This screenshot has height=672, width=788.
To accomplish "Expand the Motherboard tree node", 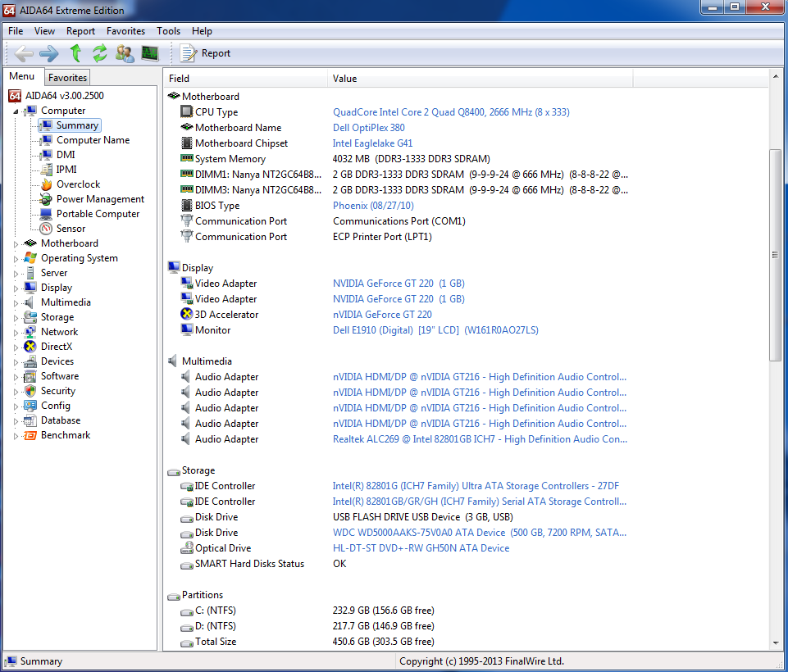I will [16, 244].
